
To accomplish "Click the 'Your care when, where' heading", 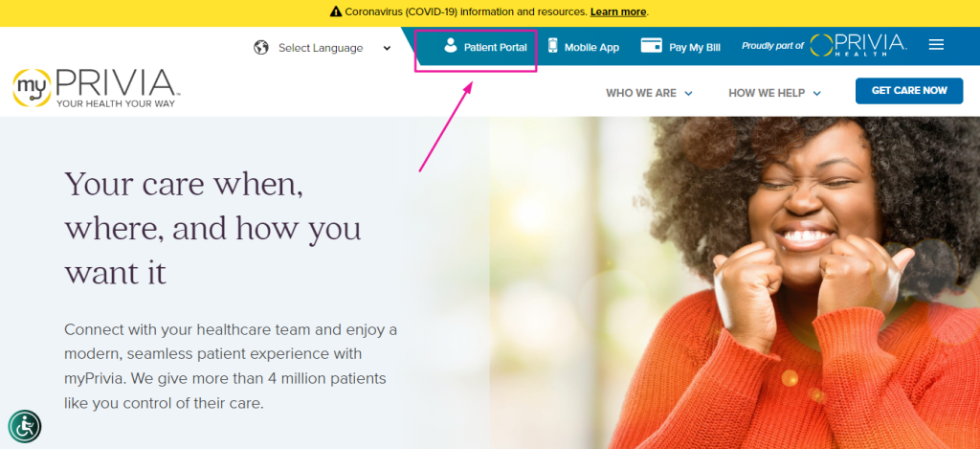I will [x=213, y=228].
